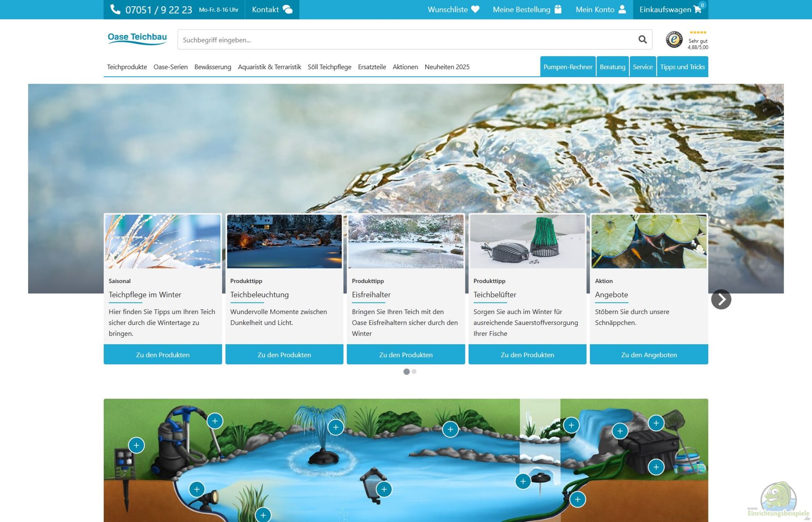Advance carousel with next arrow
Image resolution: width=812 pixels, height=522 pixels.
[x=721, y=299]
